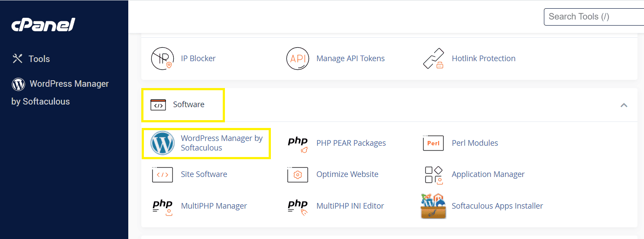Click the Hotlink Protection chain icon

click(433, 59)
